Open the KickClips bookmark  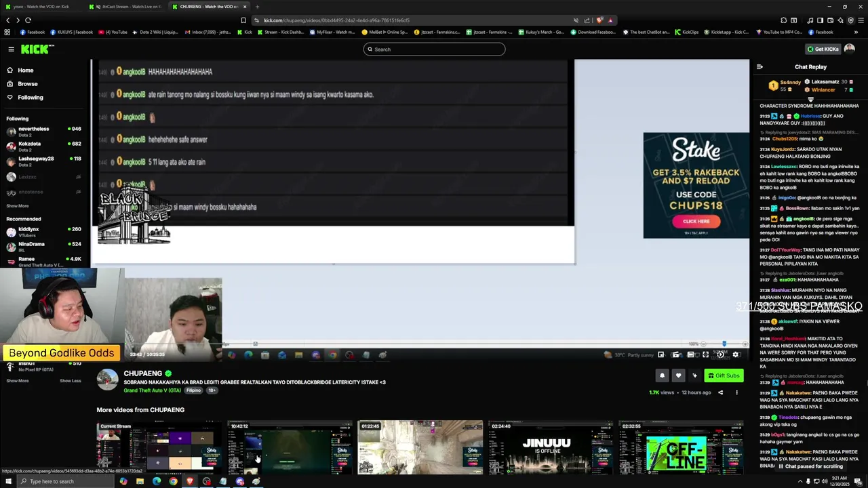[687, 32]
